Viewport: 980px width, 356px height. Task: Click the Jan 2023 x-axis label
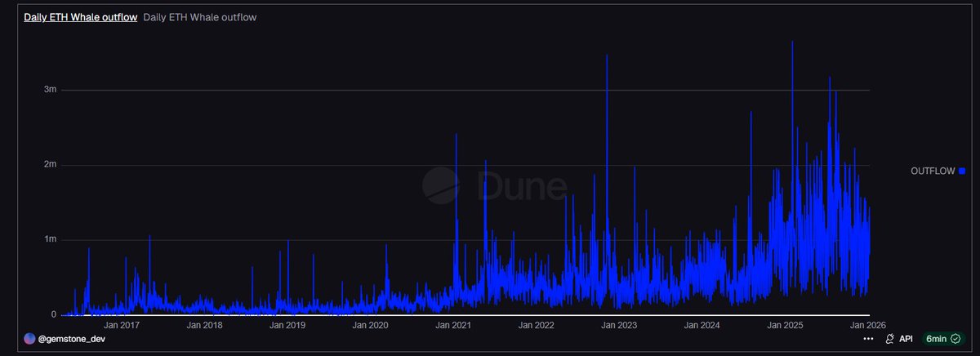point(619,325)
